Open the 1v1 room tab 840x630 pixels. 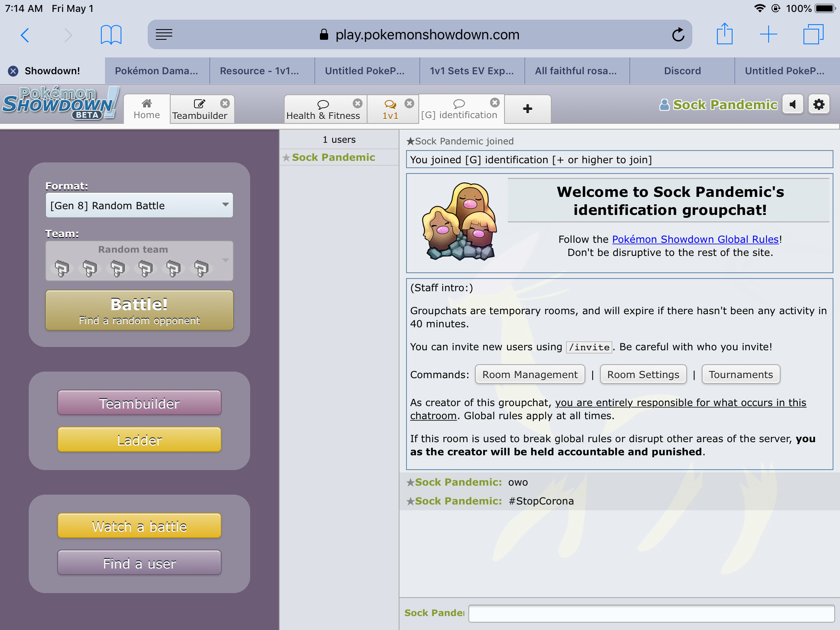[x=390, y=110]
